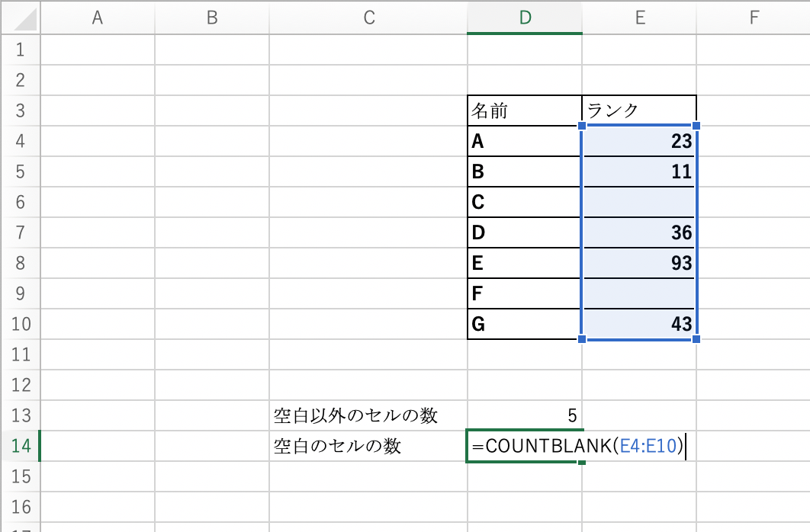Viewport: 810px width, 532px height.
Task: Click empty rank cell beside C
Action: (639, 202)
